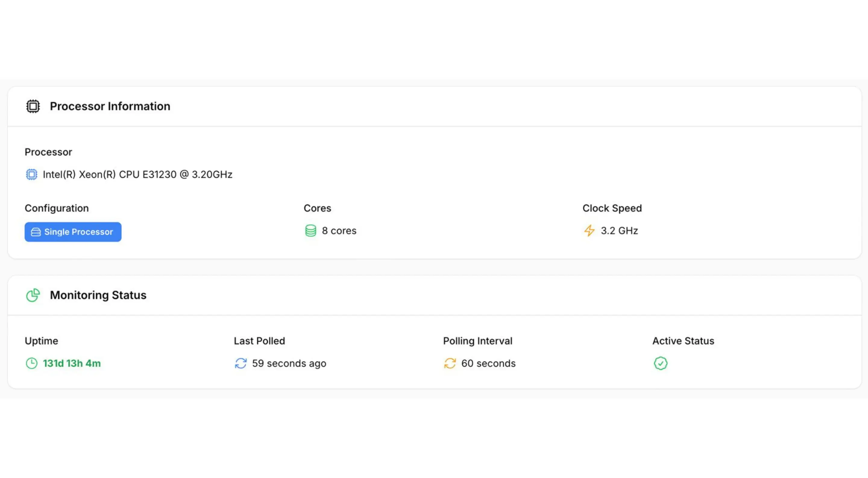Click the green checkmark badge under Active Status
This screenshot has width=868, height=478.
click(x=660, y=364)
